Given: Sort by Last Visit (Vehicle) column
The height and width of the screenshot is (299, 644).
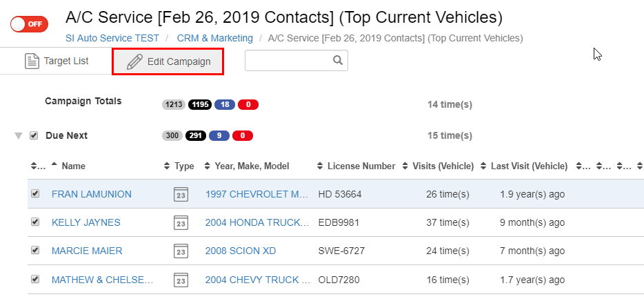Looking at the screenshot, I should point(524,166).
